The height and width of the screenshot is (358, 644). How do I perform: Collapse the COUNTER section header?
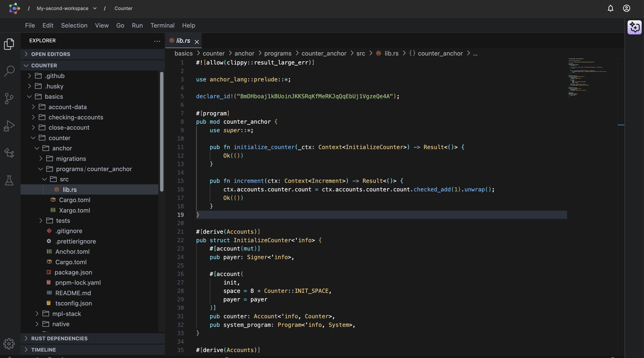pos(44,65)
